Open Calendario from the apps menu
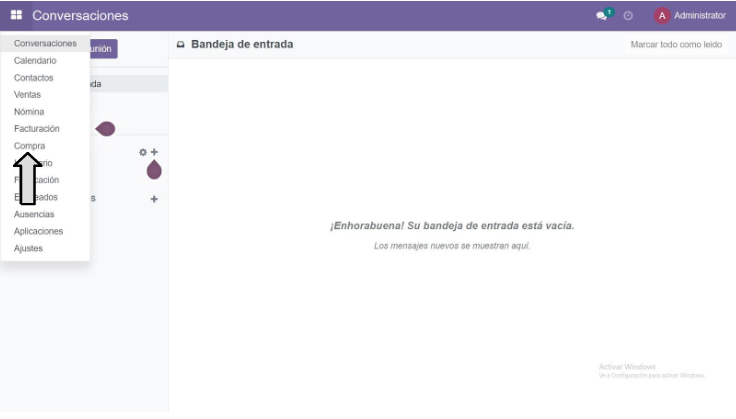Image resolution: width=736 pixels, height=419 pixels. 35,61
